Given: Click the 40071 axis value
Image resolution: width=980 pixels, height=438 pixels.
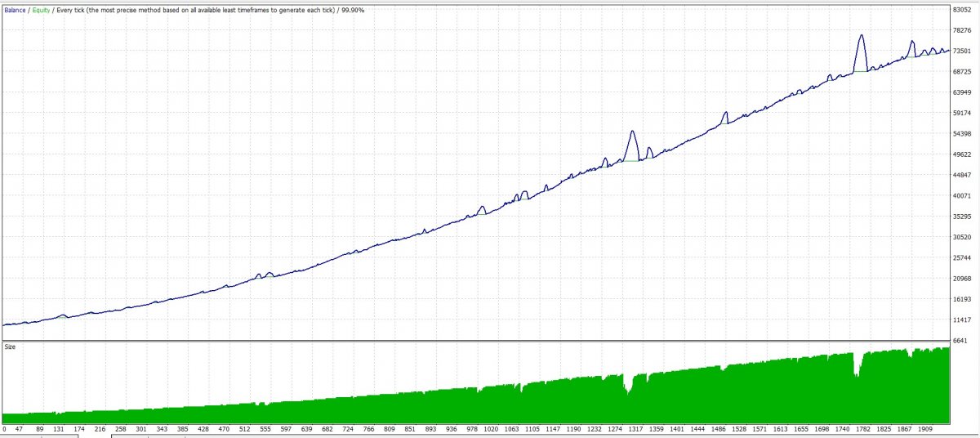Looking at the screenshot, I should (960, 196).
